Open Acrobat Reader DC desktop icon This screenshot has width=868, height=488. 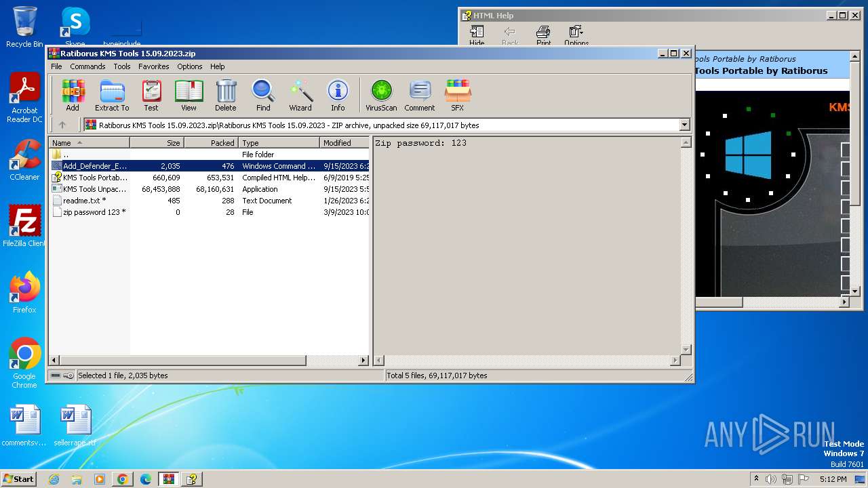[24, 98]
